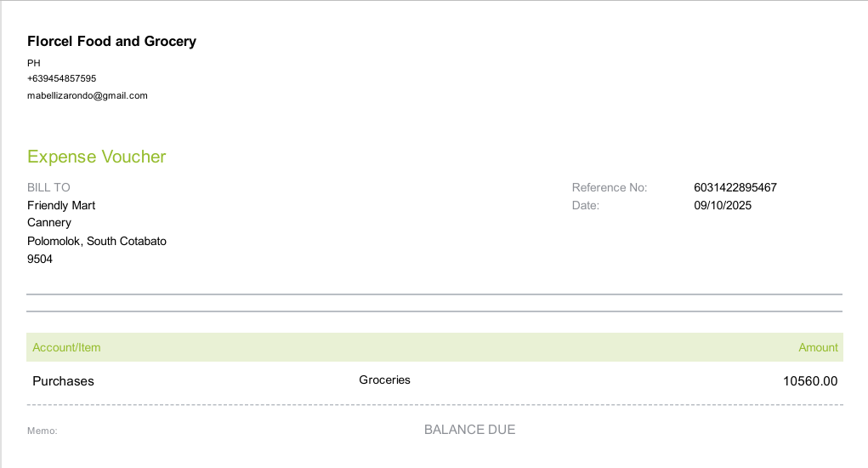Click the Friendly Mart payee name
868x468 pixels.
click(x=61, y=205)
